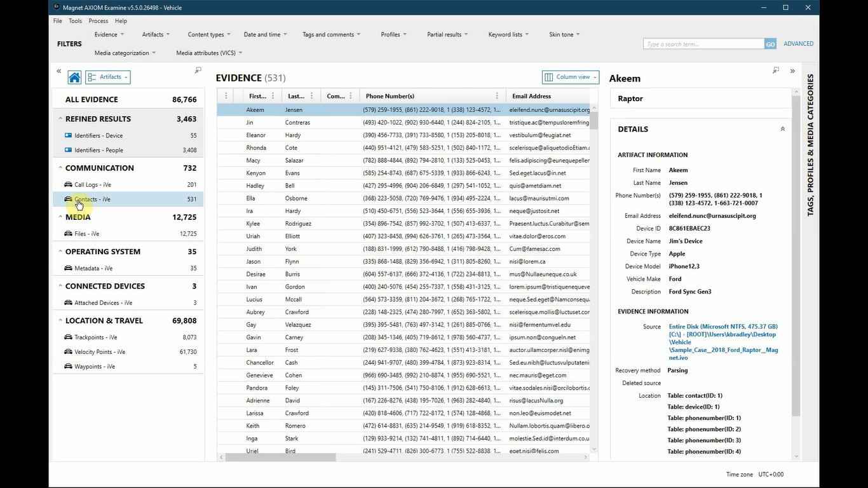Image resolution: width=868 pixels, height=488 pixels.
Task: Pin the filters navigation panel
Action: (x=198, y=71)
